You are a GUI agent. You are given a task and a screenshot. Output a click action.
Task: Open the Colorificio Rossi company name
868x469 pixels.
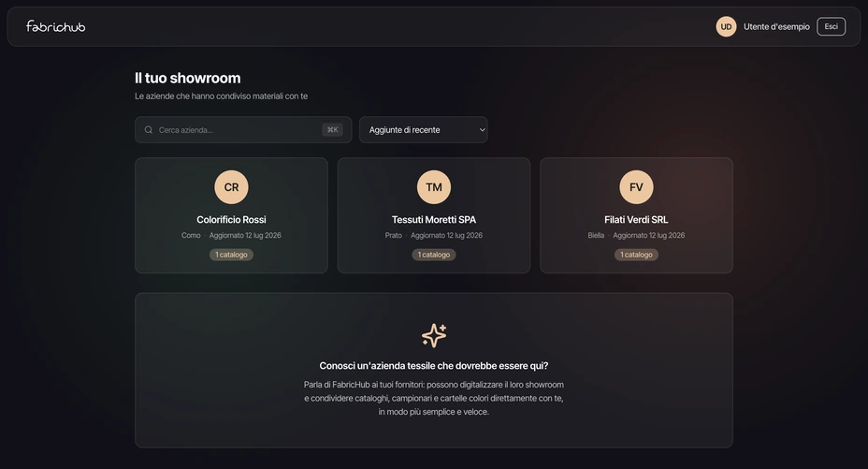coord(231,220)
